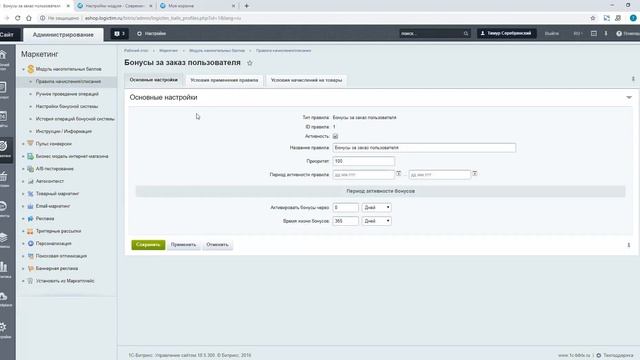Click the Название правила input field

click(x=424, y=148)
